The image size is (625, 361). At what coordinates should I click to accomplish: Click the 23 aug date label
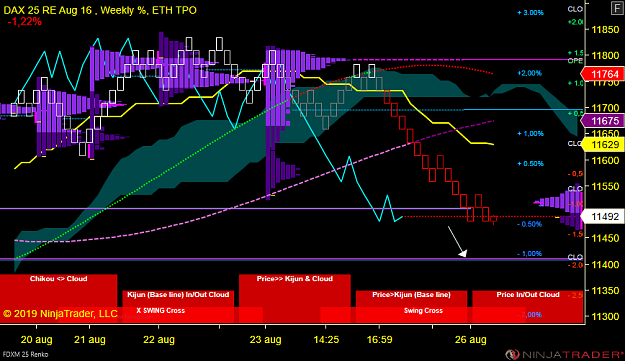tap(265, 340)
